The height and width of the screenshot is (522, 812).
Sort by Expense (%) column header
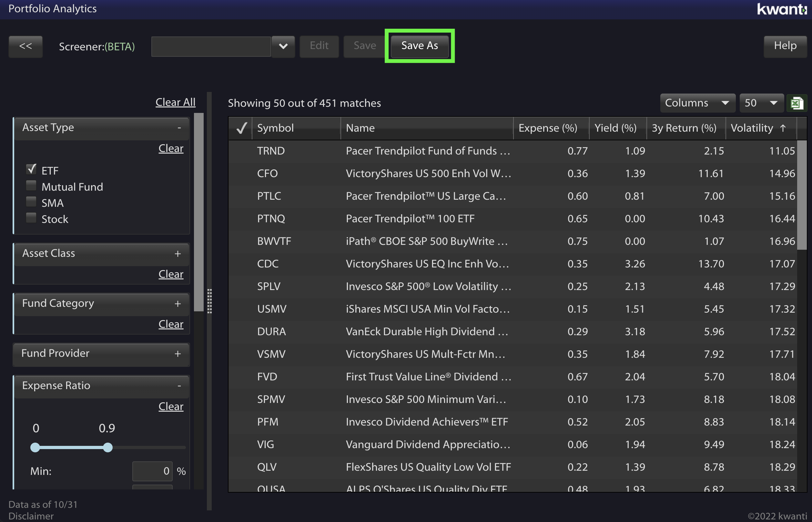point(552,128)
